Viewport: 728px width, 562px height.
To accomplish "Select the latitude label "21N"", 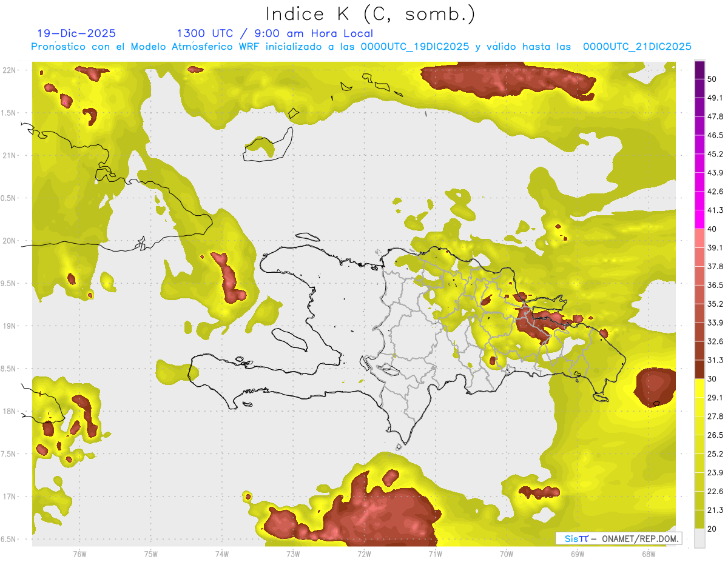I will (10, 155).
